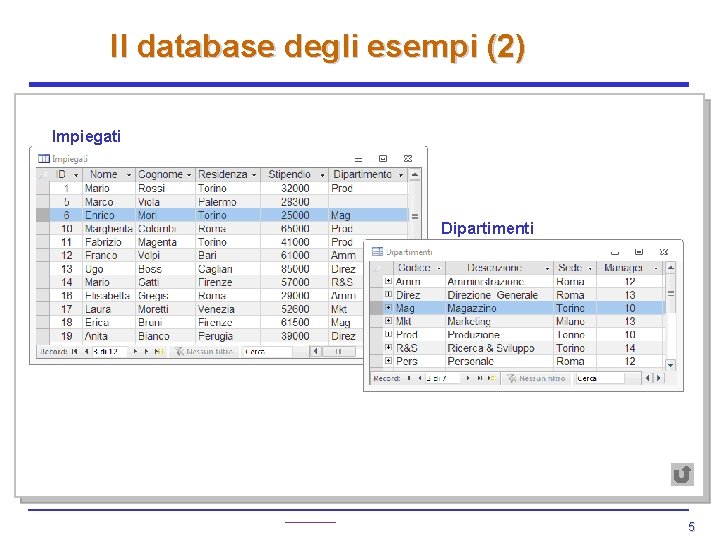This screenshot has width=720, height=540.
Task: Close the Dipartimenti table window
Action: tap(664, 252)
